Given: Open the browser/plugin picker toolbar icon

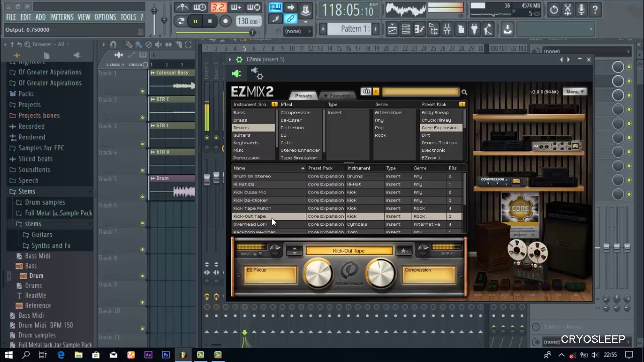Looking at the screenshot, I should [x=433, y=29].
